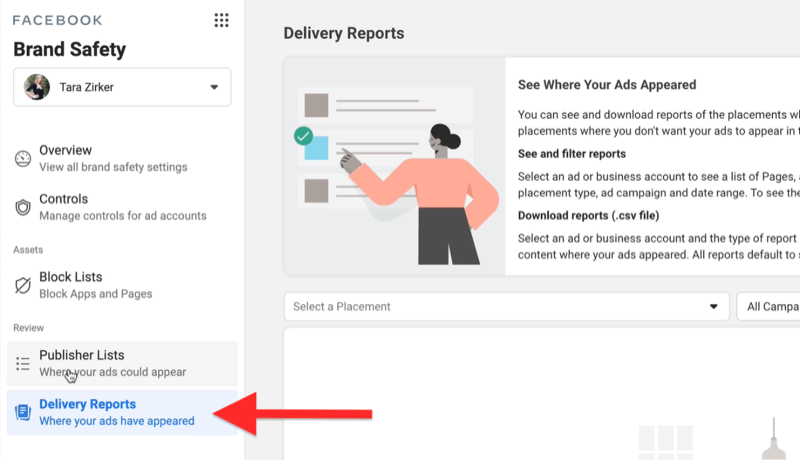Open the nine-dot apps grid menu

(x=221, y=20)
